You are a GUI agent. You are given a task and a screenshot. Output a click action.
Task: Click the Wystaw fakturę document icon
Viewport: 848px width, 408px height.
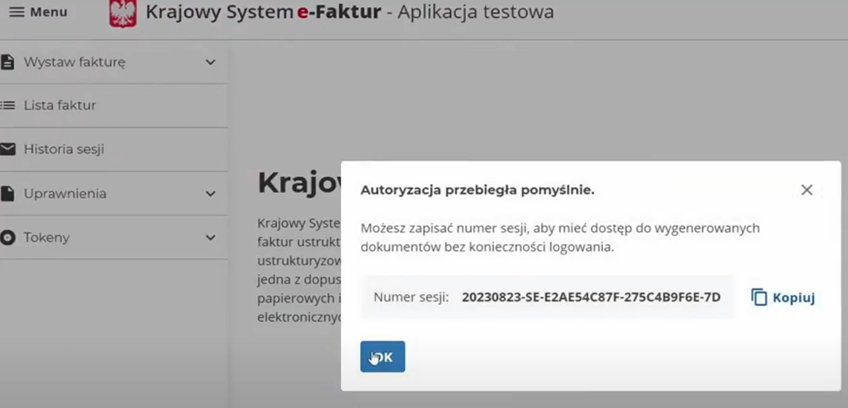8,62
